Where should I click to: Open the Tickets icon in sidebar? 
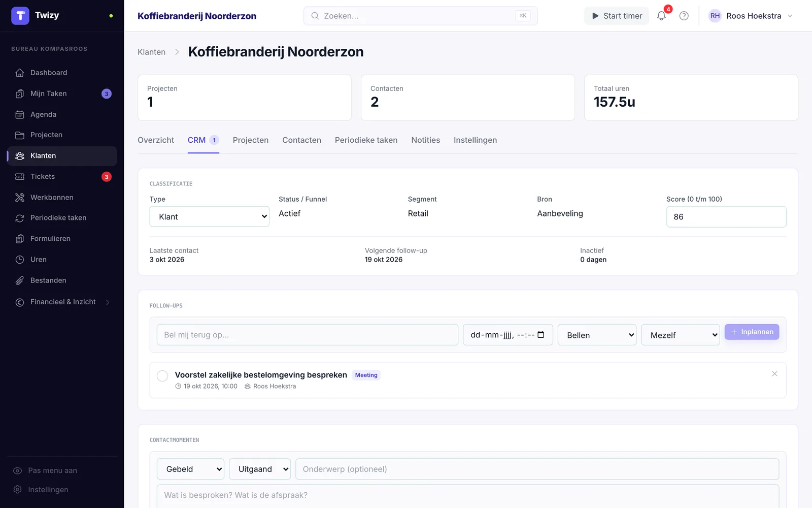20,177
